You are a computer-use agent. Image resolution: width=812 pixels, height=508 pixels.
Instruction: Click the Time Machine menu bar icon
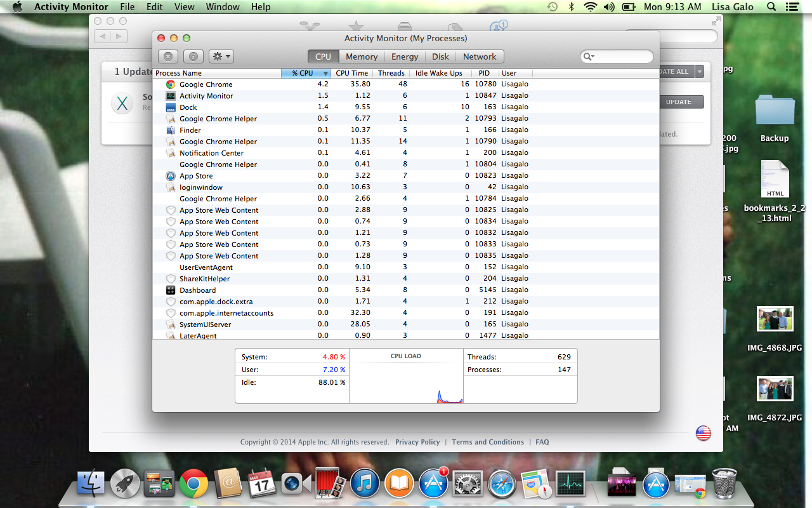pos(553,7)
